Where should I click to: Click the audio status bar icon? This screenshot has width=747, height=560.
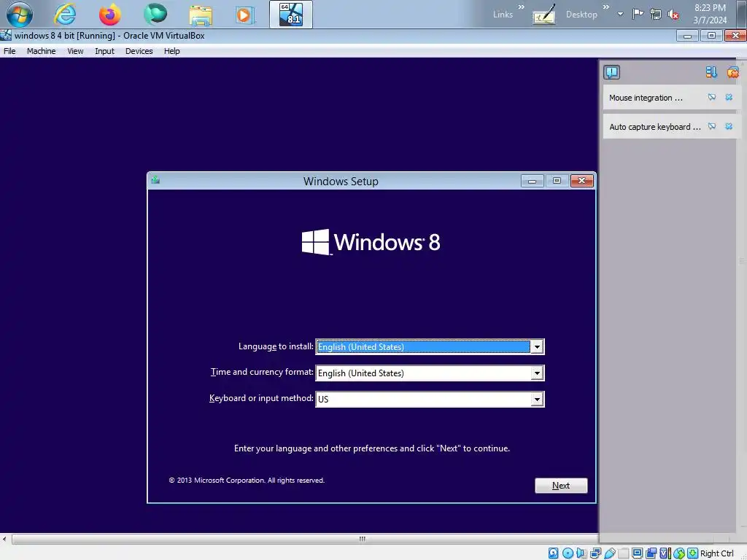[581, 553]
